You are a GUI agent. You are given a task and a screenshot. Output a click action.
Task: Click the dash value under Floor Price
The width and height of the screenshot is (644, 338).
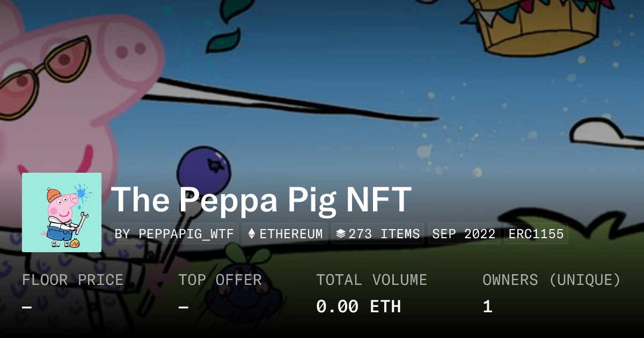pyautogui.click(x=27, y=307)
